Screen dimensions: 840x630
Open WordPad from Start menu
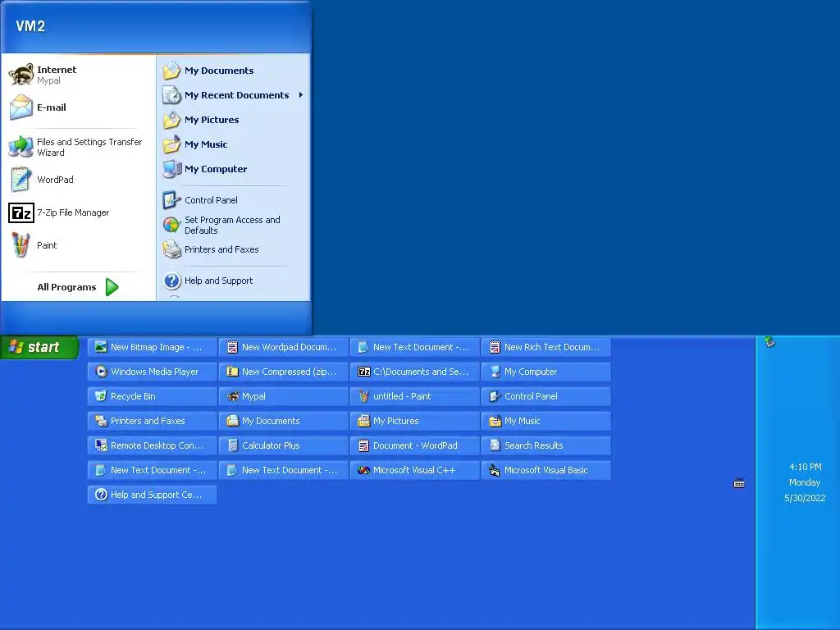click(78, 180)
